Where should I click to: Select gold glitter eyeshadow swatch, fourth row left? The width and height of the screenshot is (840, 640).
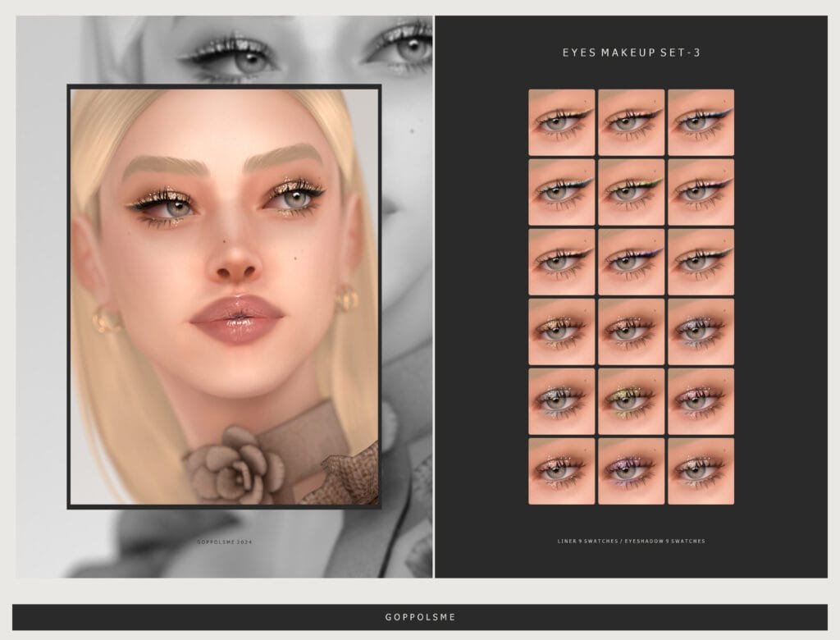tap(561, 331)
